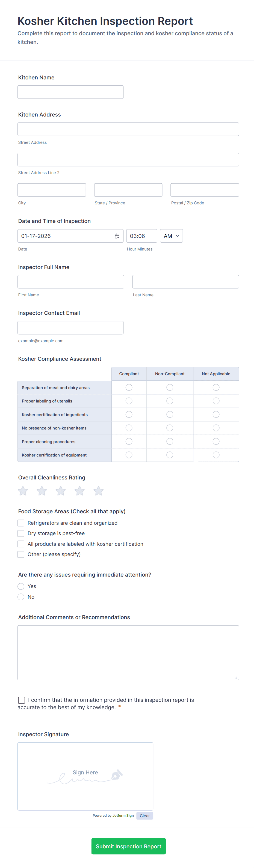Viewport: 254px width, 868px height.
Task: Enable the Other (please specify) option
Action: pyautogui.click(x=20, y=554)
